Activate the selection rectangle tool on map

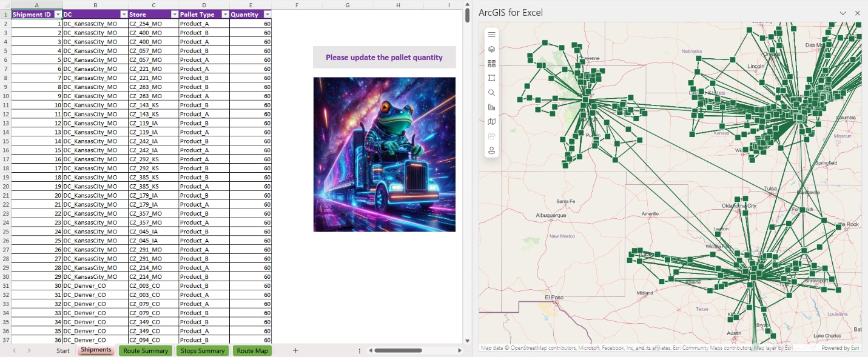pyautogui.click(x=492, y=78)
